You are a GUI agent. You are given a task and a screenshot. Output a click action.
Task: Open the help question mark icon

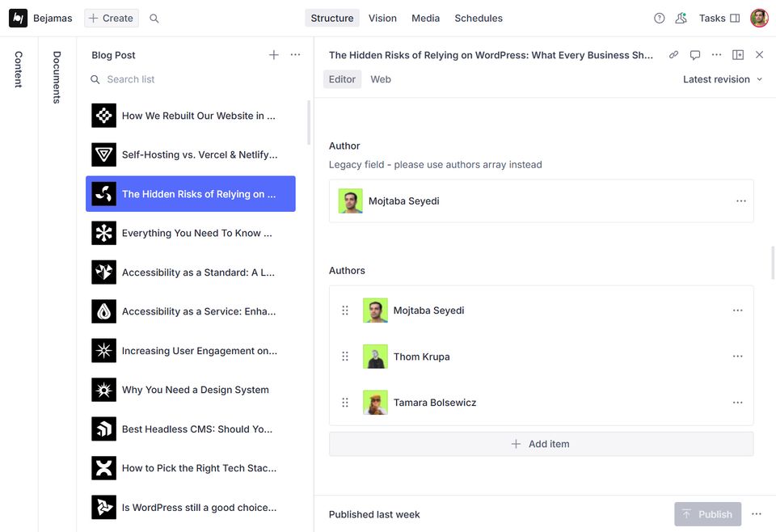(659, 17)
